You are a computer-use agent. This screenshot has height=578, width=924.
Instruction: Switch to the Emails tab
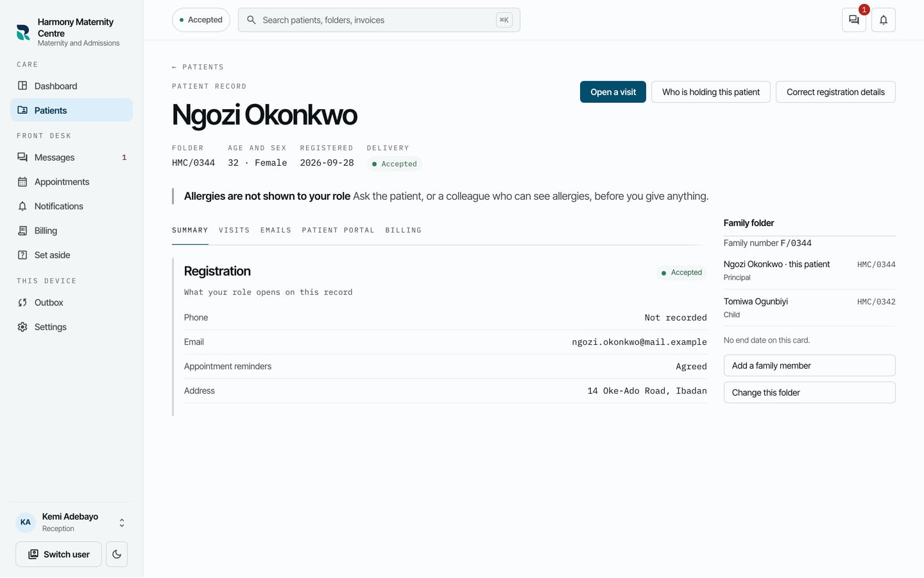[x=276, y=230]
